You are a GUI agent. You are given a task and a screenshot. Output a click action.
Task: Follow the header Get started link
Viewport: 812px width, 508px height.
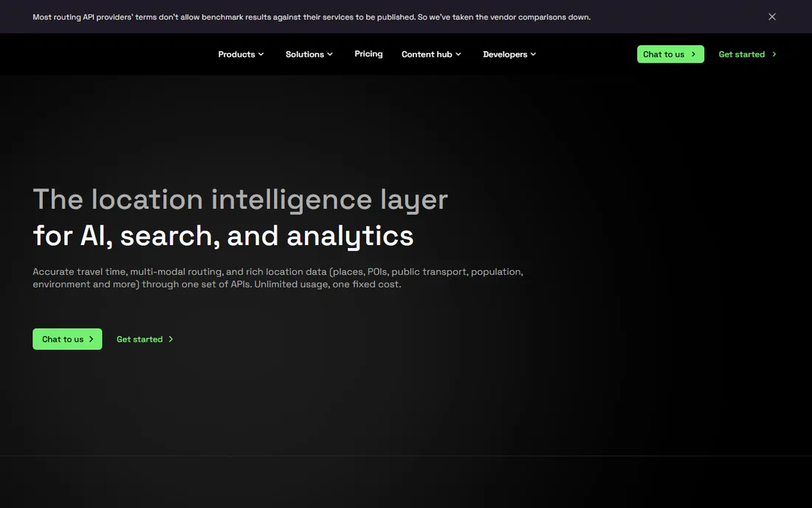click(x=747, y=55)
